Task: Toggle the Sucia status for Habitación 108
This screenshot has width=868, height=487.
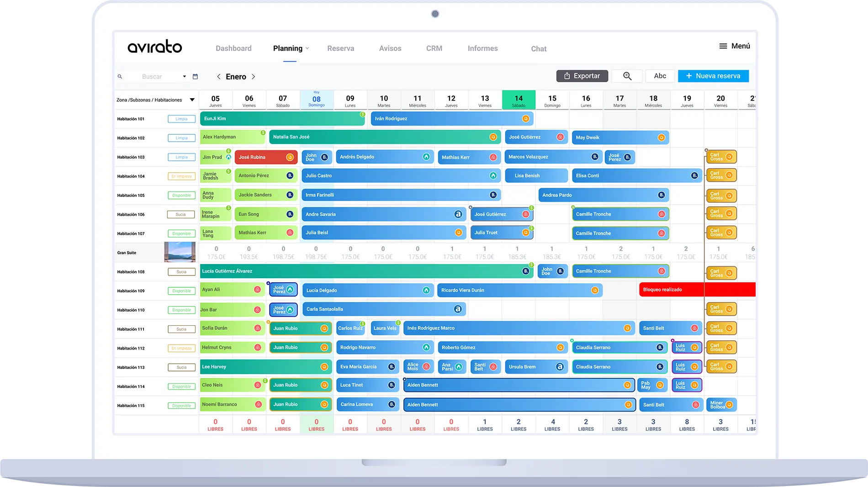Action: tap(181, 271)
